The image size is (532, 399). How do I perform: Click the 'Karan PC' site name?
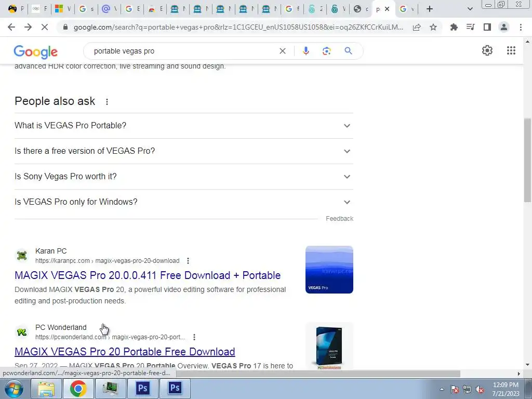(x=51, y=251)
